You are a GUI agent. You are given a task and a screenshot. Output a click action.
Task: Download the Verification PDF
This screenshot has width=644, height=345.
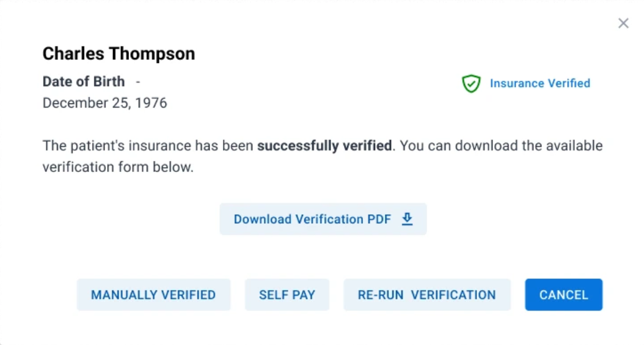(x=323, y=219)
